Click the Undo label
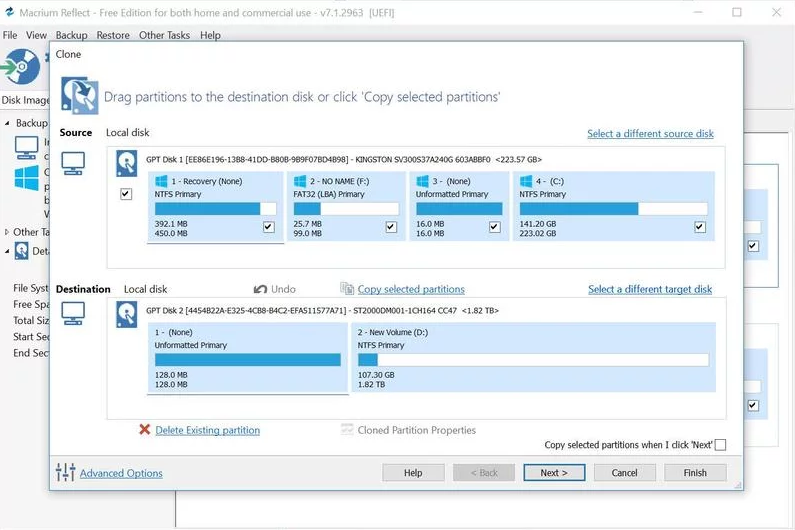Screen dimensions: 795x530 coord(283,289)
